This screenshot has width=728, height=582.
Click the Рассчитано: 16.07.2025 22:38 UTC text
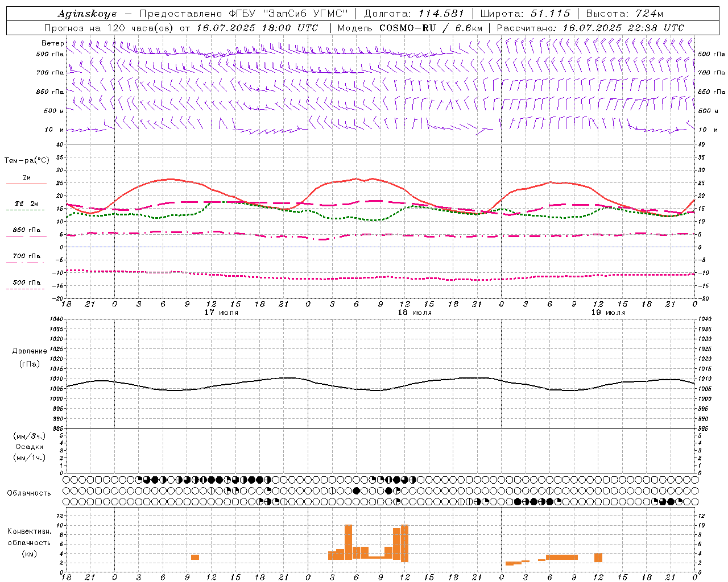[590, 28]
